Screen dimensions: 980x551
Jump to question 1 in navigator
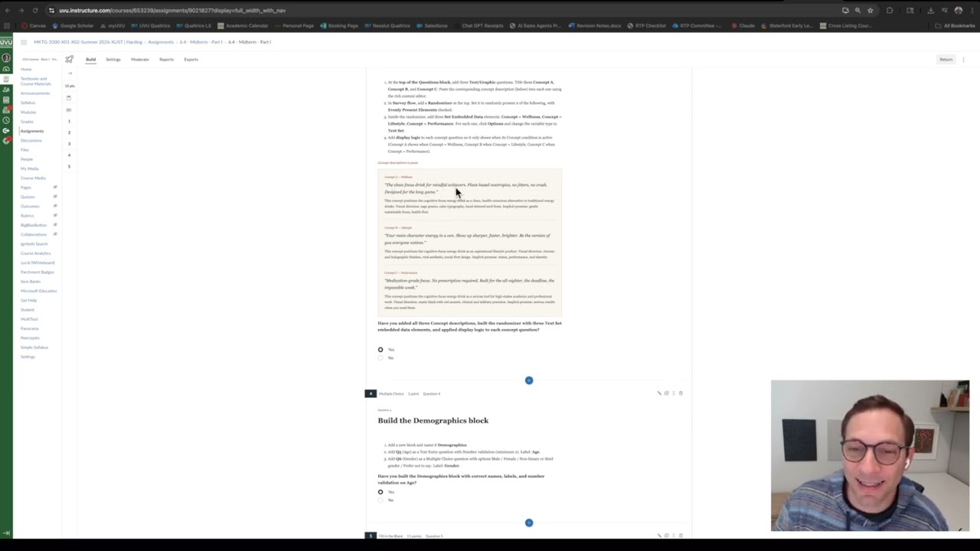(69, 121)
